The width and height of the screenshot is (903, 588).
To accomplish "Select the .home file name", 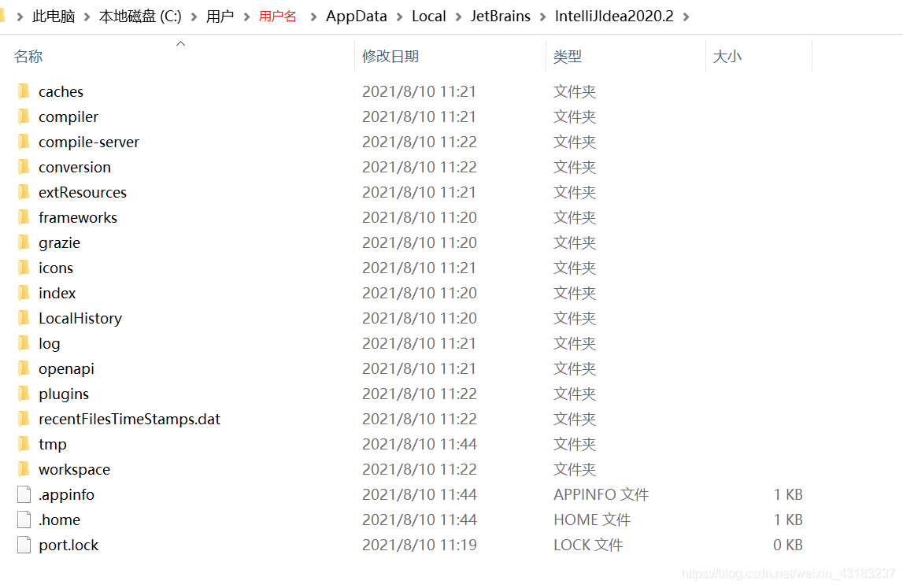I will (x=59, y=520).
